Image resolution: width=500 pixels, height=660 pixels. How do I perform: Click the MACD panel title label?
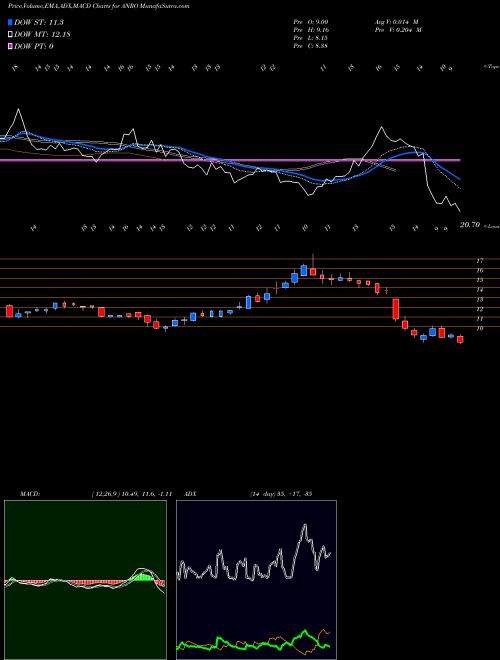[x=29, y=494]
